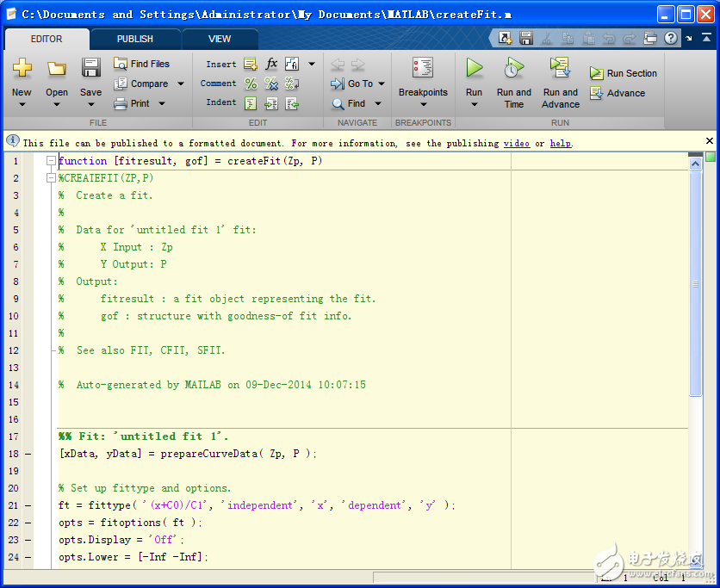Expand the Compare dropdown arrow
The image size is (720, 588).
click(181, 84)
